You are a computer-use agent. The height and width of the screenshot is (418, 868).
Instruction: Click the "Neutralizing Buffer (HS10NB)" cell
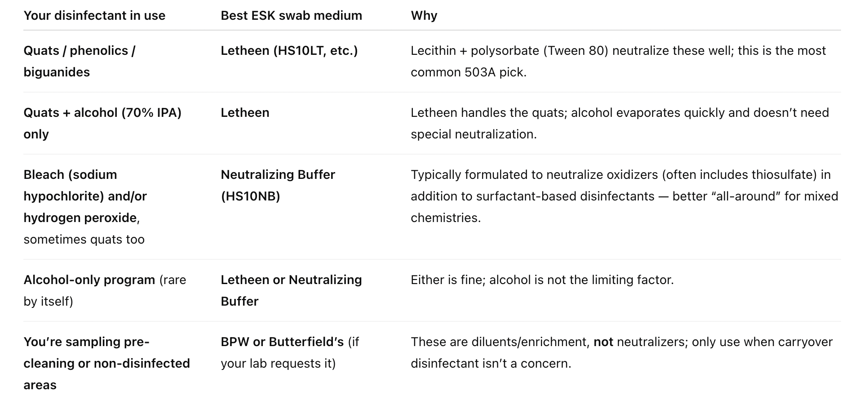click(278, 185)
